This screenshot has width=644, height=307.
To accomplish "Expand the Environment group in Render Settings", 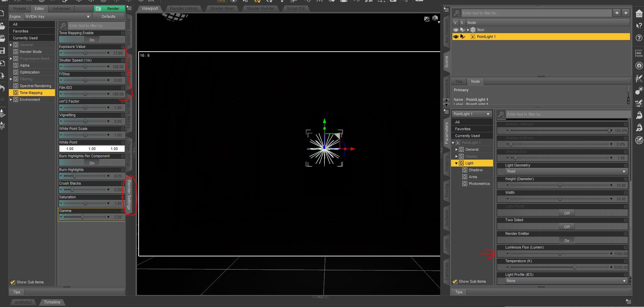I will click(11, 99).
